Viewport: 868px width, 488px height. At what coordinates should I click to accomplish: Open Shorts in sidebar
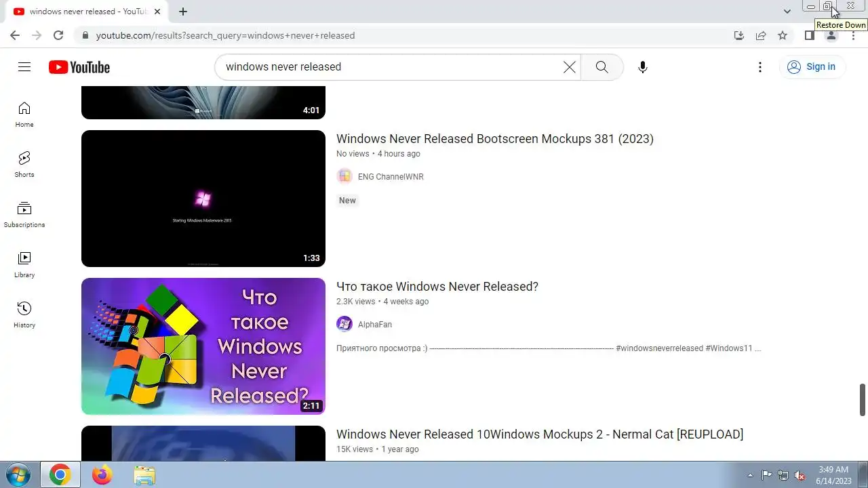(24, 165)
